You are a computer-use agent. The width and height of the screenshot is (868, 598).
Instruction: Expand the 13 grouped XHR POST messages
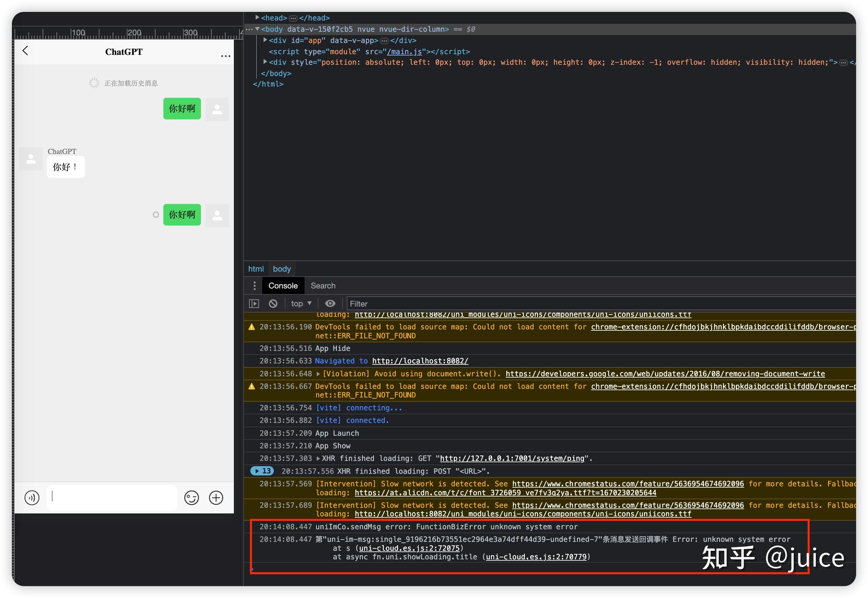pyautogui.click(x=262, y=471)
